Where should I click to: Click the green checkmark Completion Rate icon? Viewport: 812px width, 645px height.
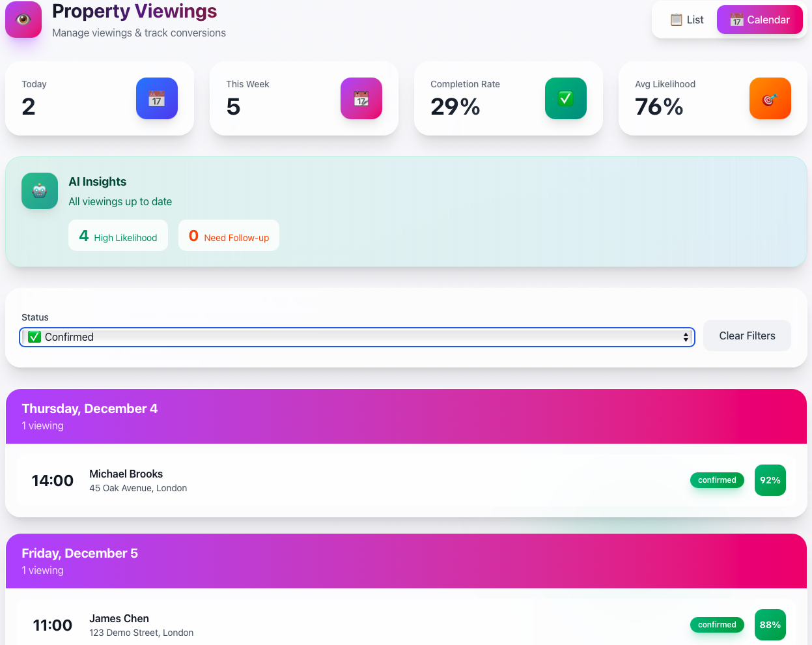tap(566, 98)
